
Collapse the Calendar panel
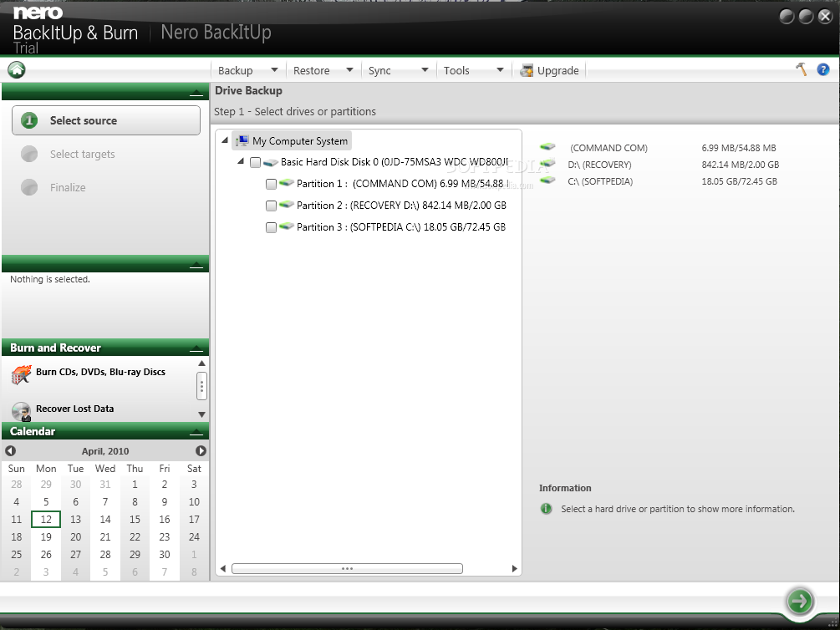(x=196, y=432)
